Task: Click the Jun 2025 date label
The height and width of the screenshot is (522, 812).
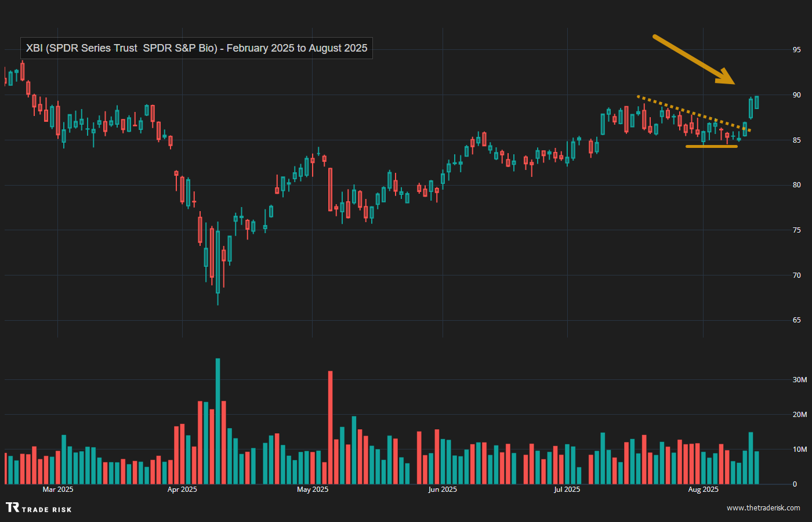Action: (x=443, y=490)
